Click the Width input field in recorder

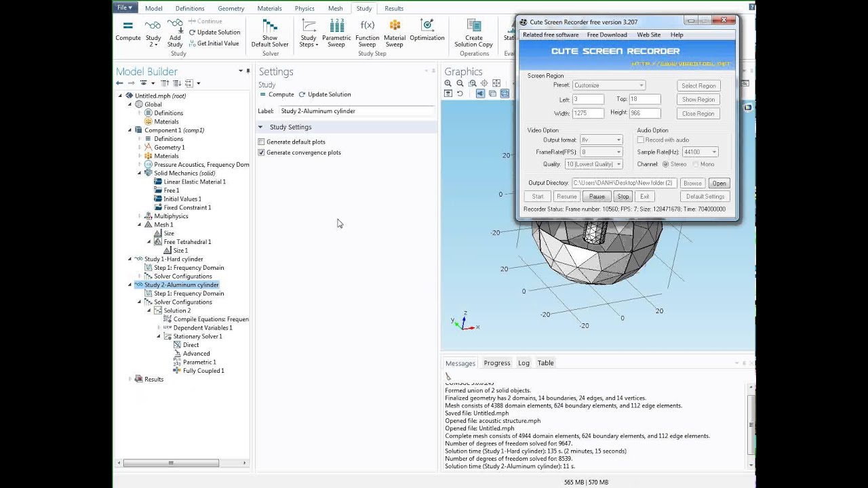[587, 113]
